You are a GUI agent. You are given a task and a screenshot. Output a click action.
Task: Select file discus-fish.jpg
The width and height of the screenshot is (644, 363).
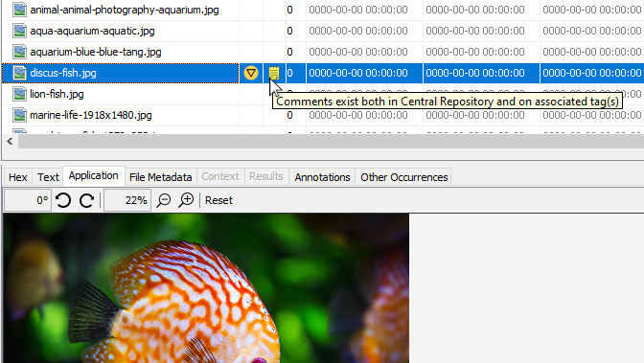coord(63,73)
